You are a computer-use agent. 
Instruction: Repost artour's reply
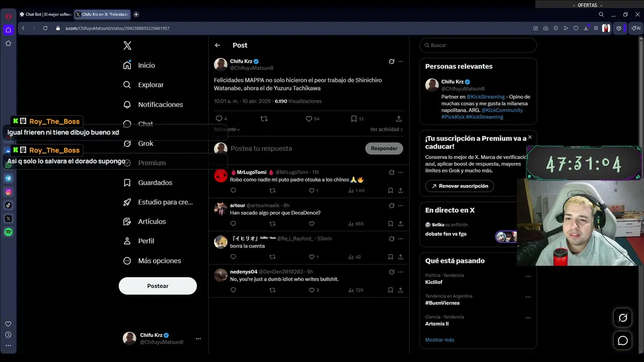pyautogui.click(x=272, y=224)
